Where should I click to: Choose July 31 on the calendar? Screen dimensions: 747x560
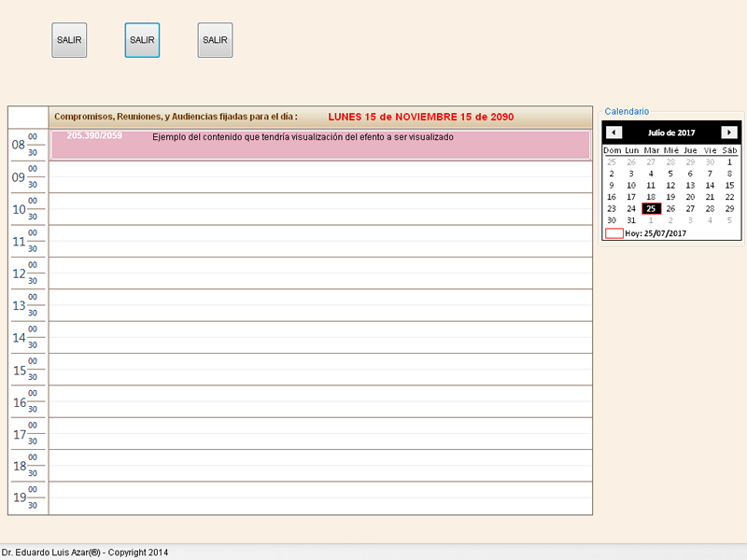point(631,221)
